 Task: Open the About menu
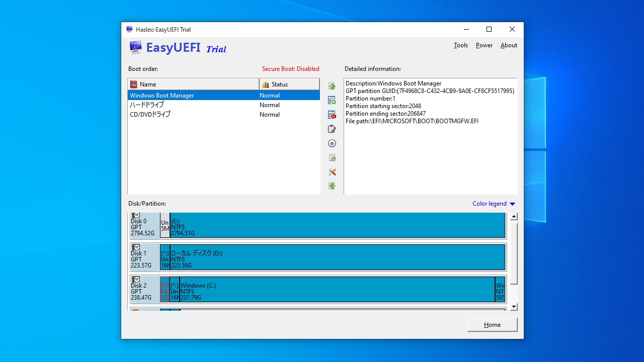tap(509, 45)
